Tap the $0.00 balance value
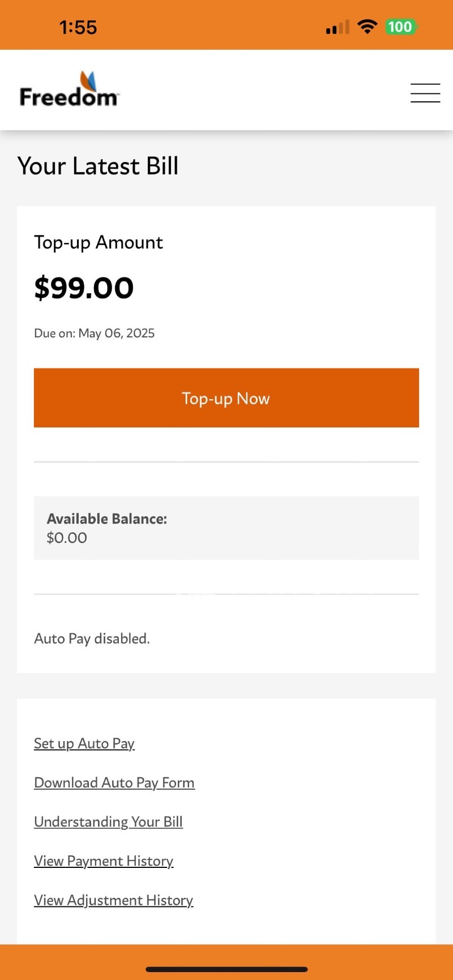Image resolution: width=453 pixels, height=980 pixels. click(x=67, y=538)
